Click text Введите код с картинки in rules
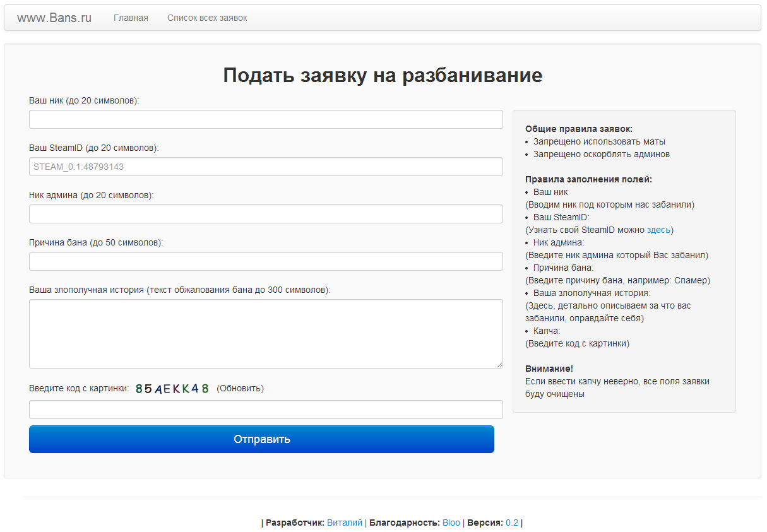The width and height of the screenshot is (767, 532). (577, 343)
